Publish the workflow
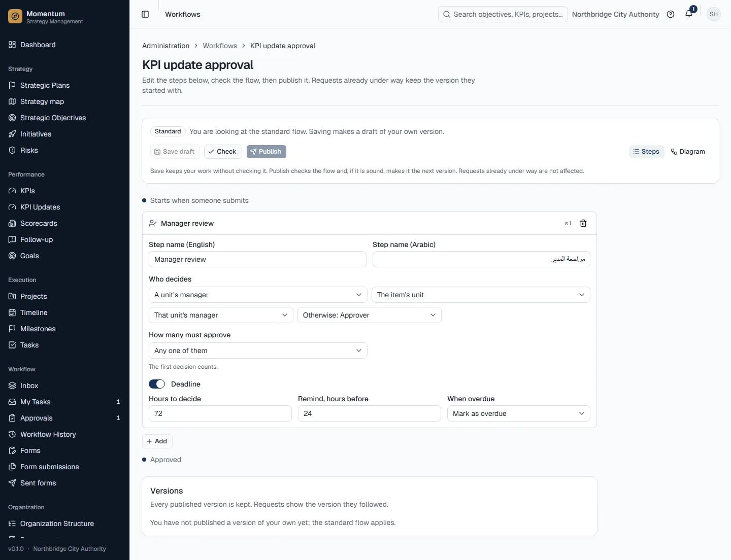Viewport: 731px width, 560px height. coord(267,152)
